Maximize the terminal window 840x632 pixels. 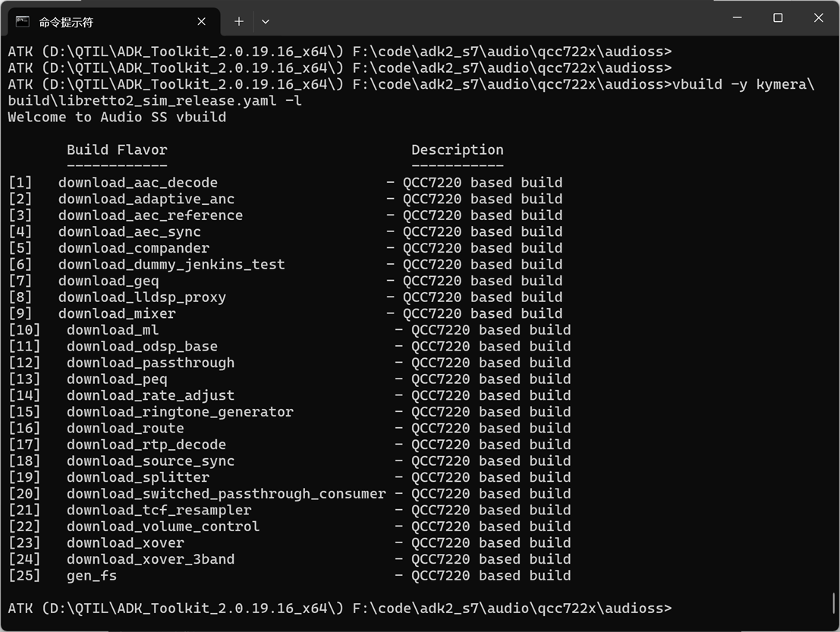pyautogui.click(x=778, y=17)
